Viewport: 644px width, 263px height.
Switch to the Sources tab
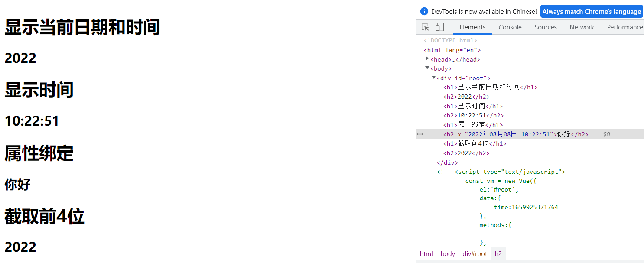tap(545, 27)
